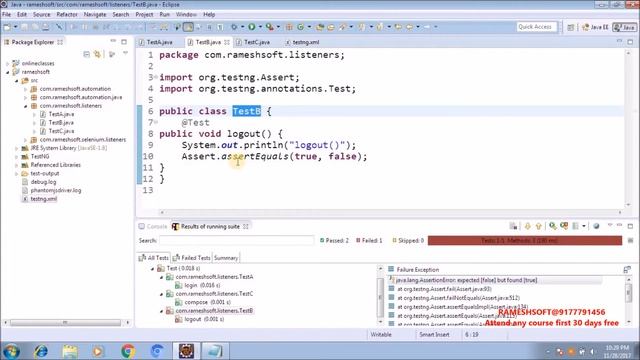Collapse the src folder
640x360 pixels.
tap(17, 81)
